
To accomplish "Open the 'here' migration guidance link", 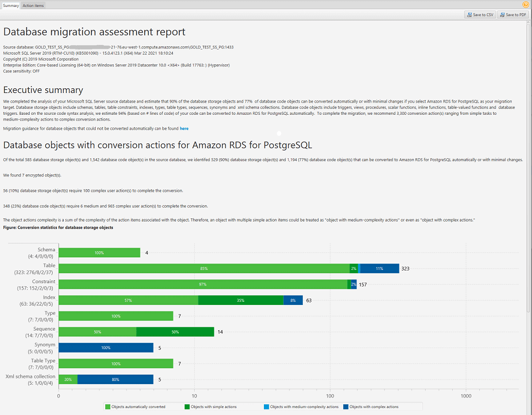I will 184,128.
